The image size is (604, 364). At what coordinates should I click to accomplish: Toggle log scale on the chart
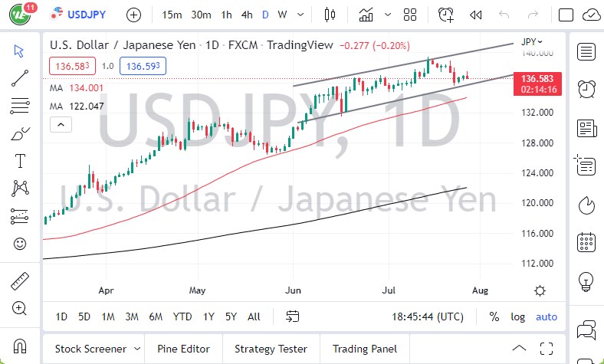tap(518, 316)
